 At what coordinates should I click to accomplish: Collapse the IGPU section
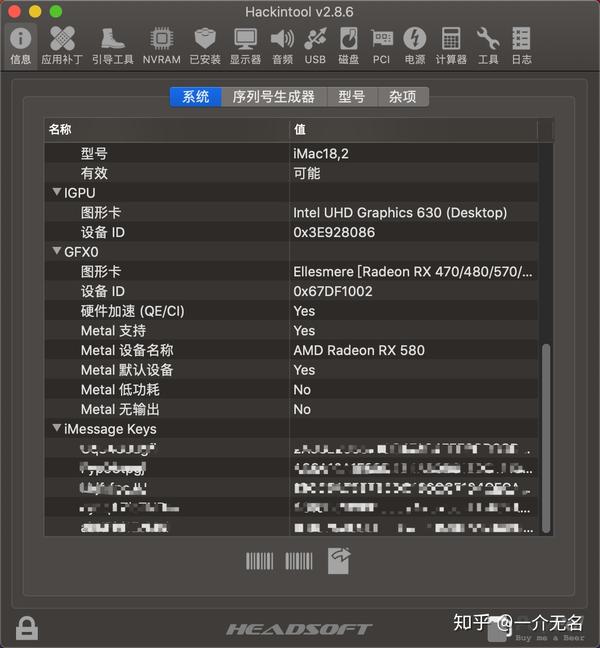tap(57, 192)
